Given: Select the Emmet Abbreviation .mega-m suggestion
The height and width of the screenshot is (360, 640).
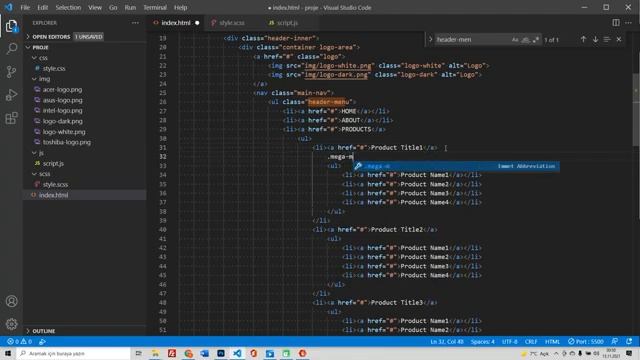Looking at the screenshot, I should [456, 166].
